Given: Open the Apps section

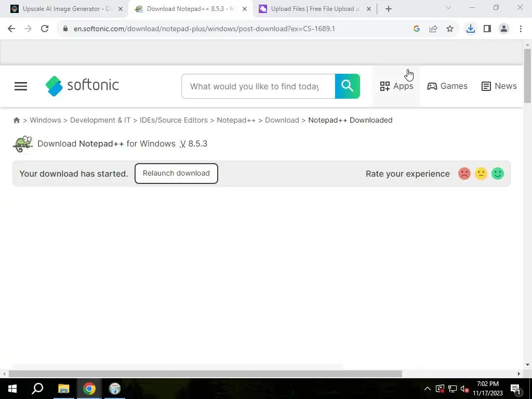Looking at the screenshot, I should coord(396,86).
